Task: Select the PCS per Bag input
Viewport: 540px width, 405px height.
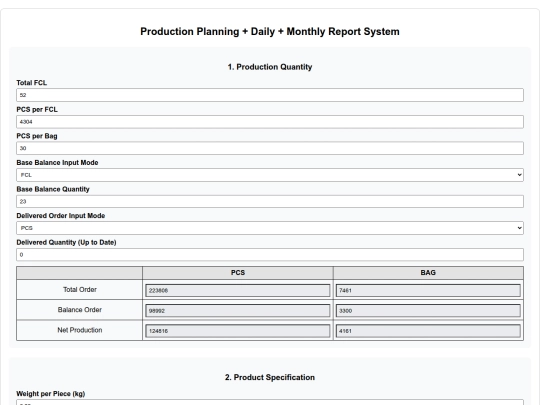Action: (270, 148)
